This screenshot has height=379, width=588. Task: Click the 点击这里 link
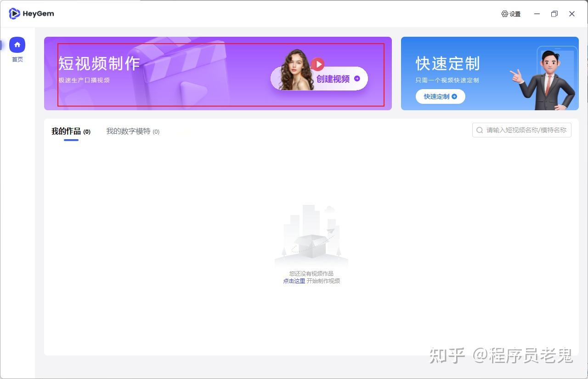tap(294, 281)
